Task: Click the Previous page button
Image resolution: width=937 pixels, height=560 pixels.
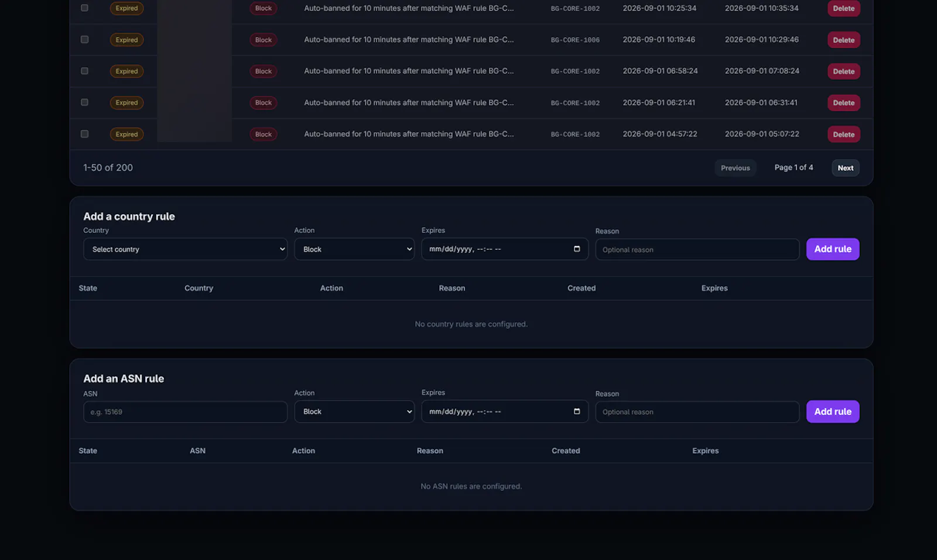Action: tap(735, 168)
